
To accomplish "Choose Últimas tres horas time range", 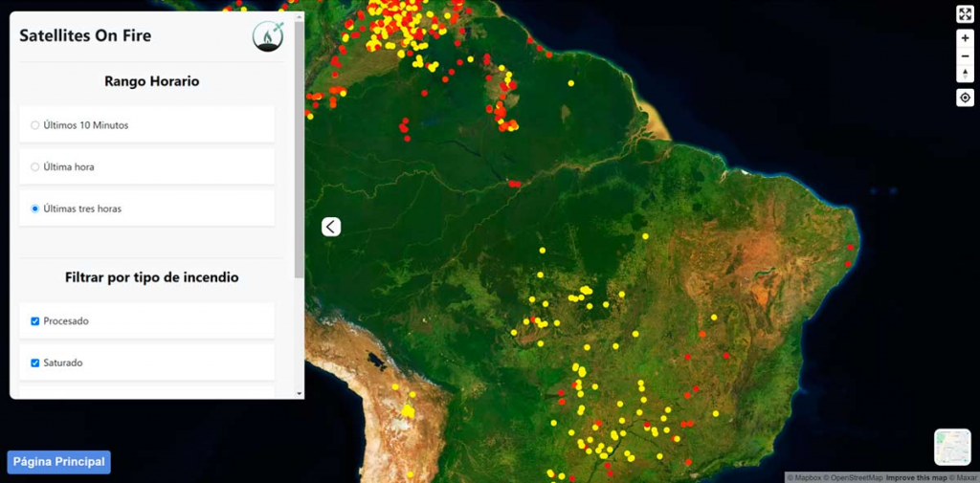I will point(35,209).
